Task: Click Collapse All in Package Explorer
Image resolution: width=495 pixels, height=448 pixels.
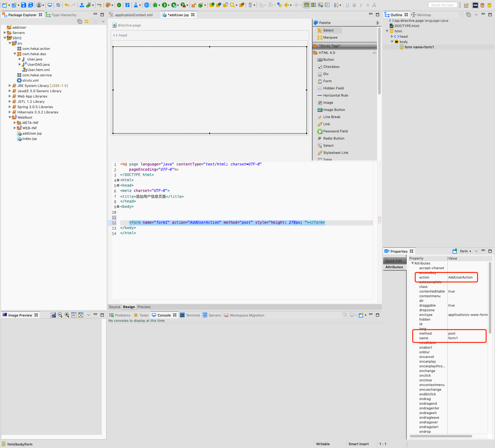Action: coord(80,21)
